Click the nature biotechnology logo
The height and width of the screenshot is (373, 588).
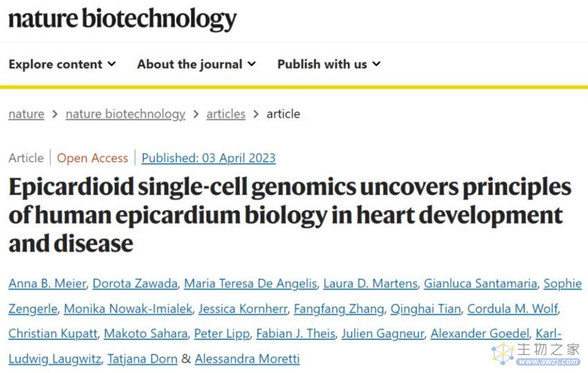tap(122, 19)
